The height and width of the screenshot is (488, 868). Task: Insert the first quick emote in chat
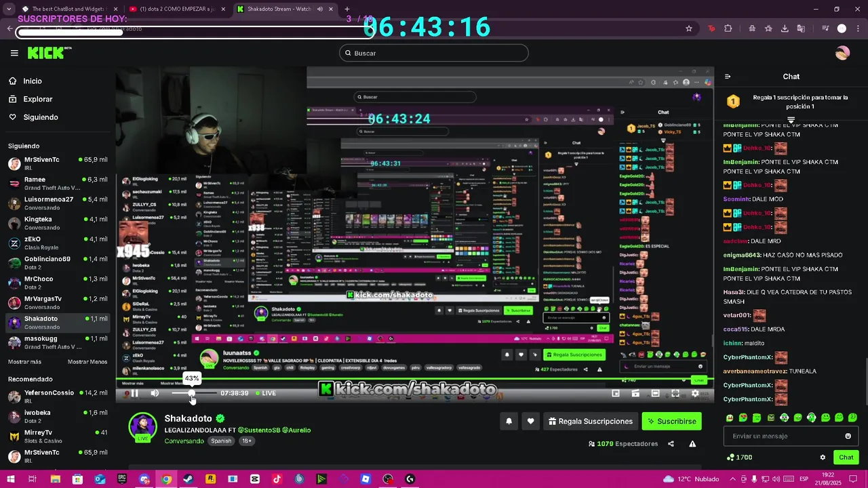tap(730, 418)
